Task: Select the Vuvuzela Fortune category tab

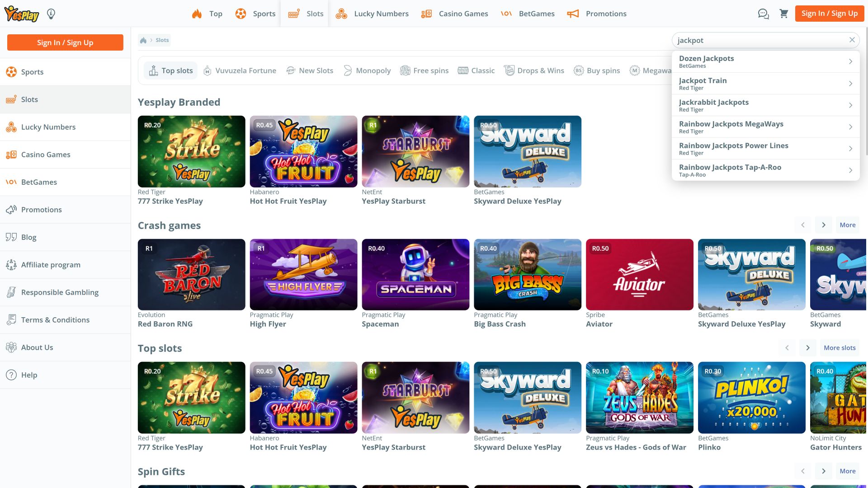Action: point(240,70)
